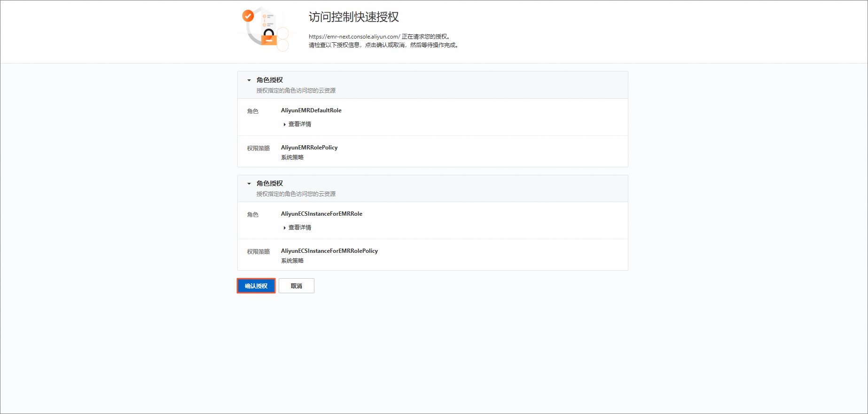The height and width of the screenshot is (414, 868).
Task: Select the AliyunEMRRolePolicy policy name
Action: click(x=309, y=148)
